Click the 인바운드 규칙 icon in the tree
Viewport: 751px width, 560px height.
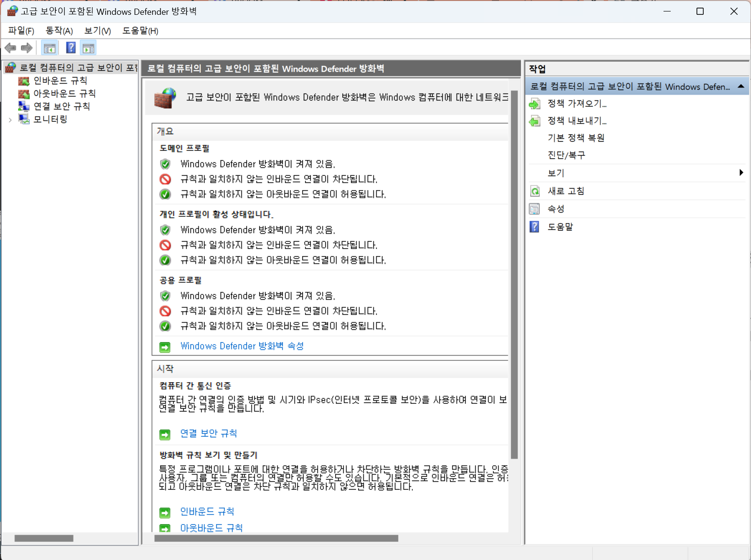(x=24, y=81)
